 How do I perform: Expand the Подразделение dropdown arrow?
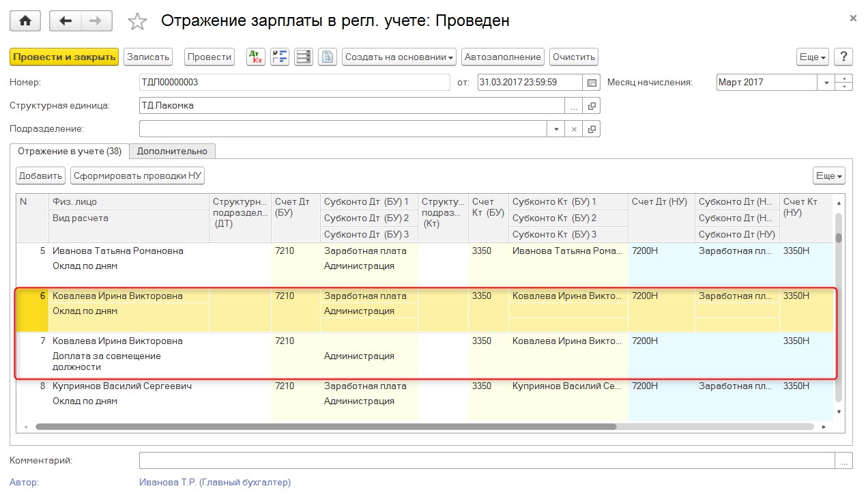coord(556,129)
